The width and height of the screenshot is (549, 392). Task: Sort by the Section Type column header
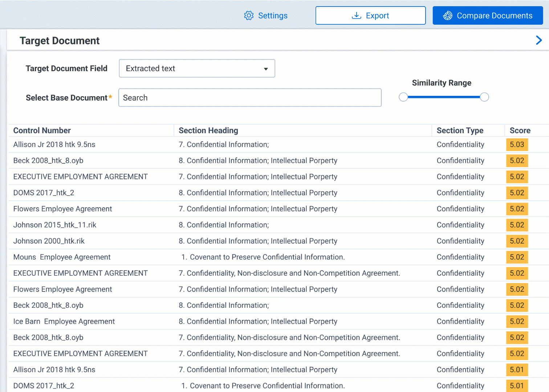pos(460,131)
